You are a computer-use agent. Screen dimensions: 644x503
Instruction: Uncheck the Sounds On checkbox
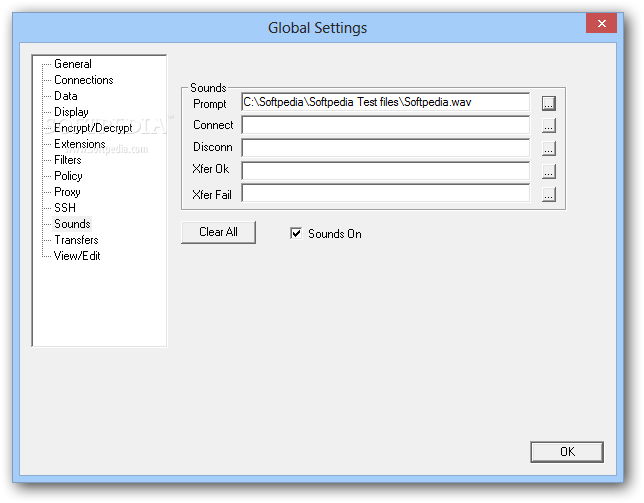point(296,234)
